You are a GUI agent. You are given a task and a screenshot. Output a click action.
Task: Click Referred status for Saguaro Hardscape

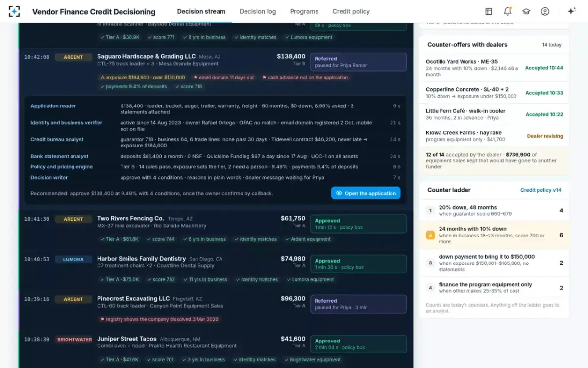tap(358, 62)
